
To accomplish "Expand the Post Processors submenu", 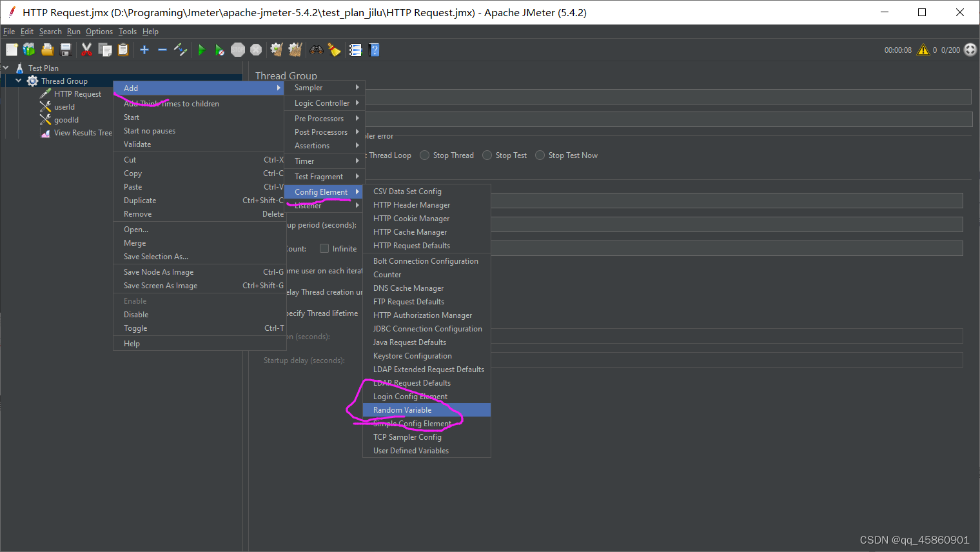I will coord(326,132).
